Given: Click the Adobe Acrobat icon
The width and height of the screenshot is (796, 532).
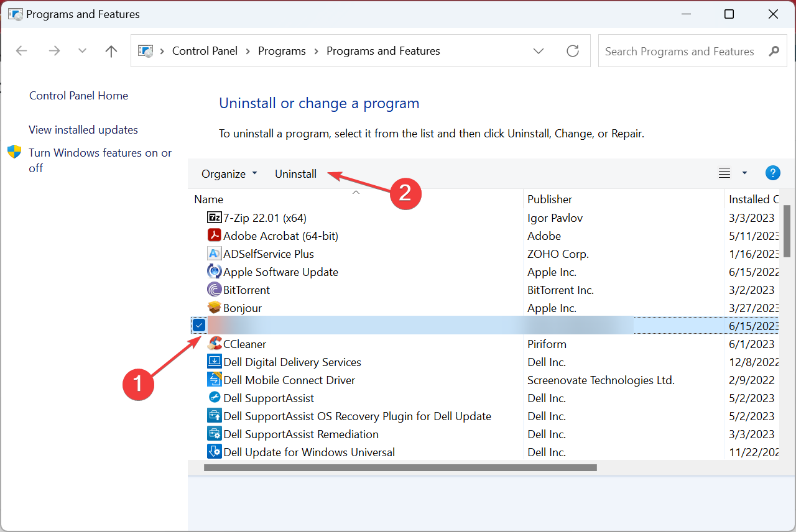Looking at the screenshot, I should click(x=214, y=235).
